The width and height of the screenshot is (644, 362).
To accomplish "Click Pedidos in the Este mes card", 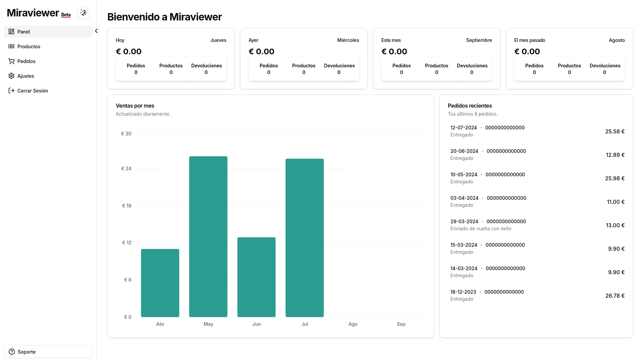I will [x=401, y=66].
